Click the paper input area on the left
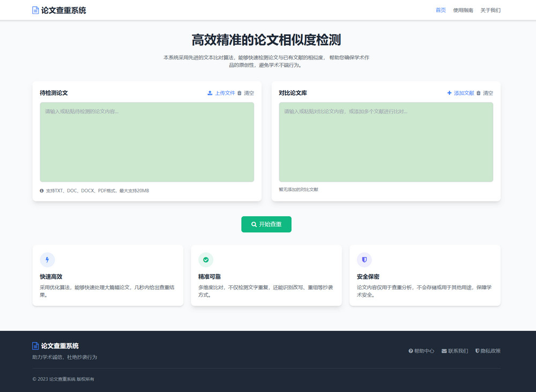 tap(146, 142)
